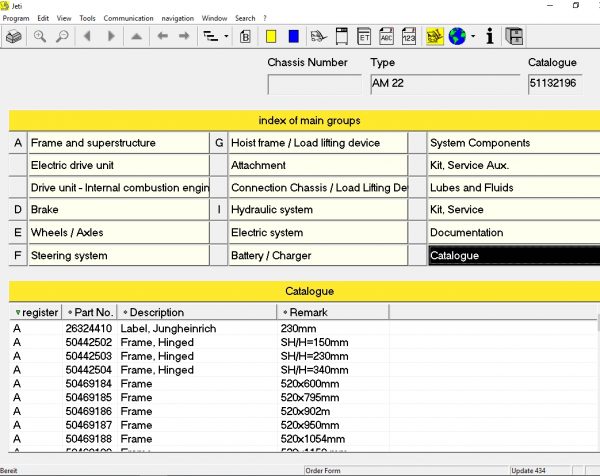Viewport: 600px width, 476px height.
Task: Click the blank page icon beside forklift
Action: click(x=342, y=36)
